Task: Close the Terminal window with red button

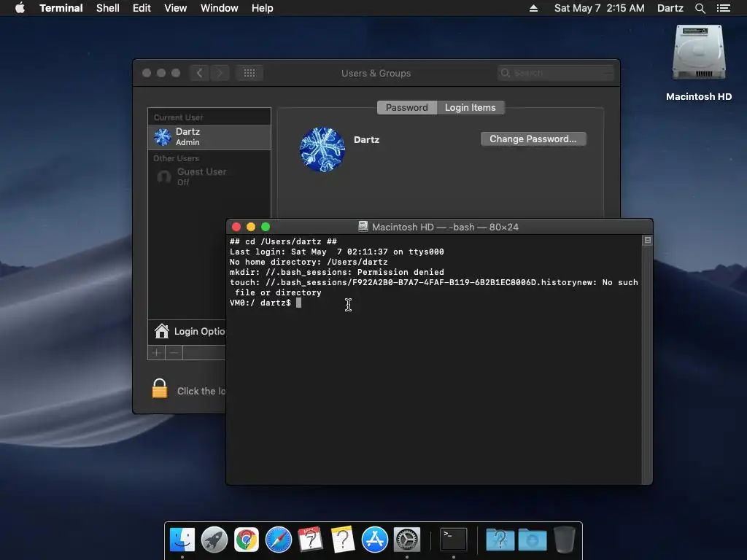Action: 236,227
